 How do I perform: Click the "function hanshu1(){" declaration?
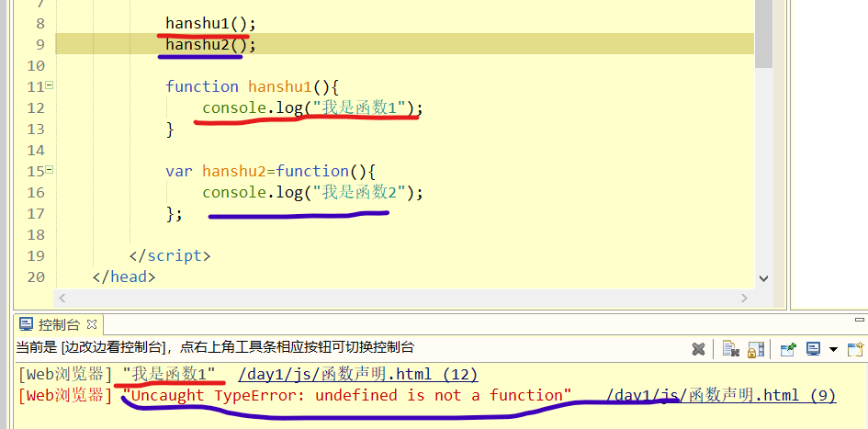252,87
